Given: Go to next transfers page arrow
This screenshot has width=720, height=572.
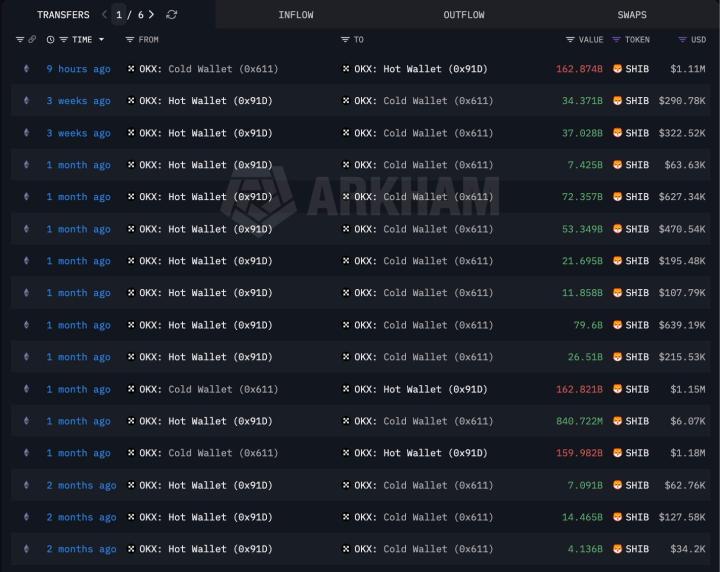Looking at the screenshot, I should 153,15.
